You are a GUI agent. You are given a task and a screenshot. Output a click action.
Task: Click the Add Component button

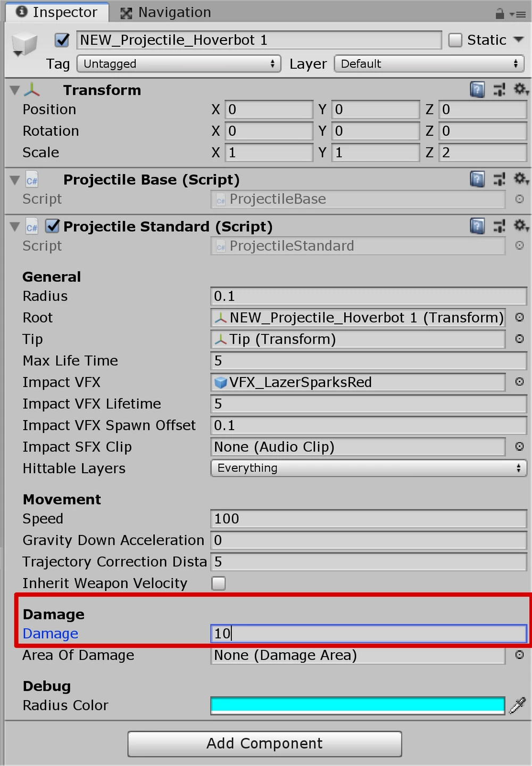point(264,744)
